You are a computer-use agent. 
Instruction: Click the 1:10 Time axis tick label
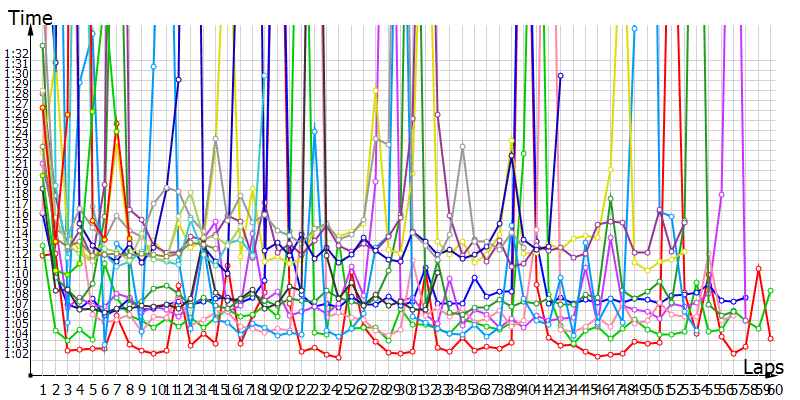[x=16, y=273]
